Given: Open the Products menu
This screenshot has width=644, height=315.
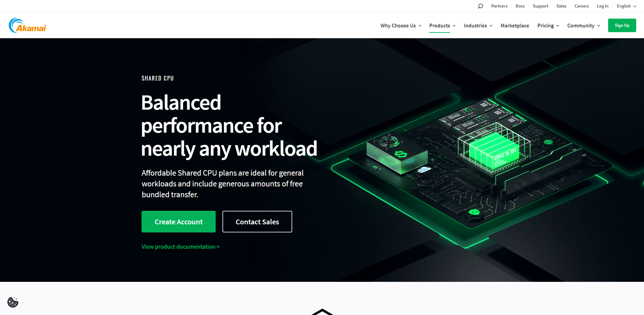Looking at the screenshot, I should coord(442,26).
